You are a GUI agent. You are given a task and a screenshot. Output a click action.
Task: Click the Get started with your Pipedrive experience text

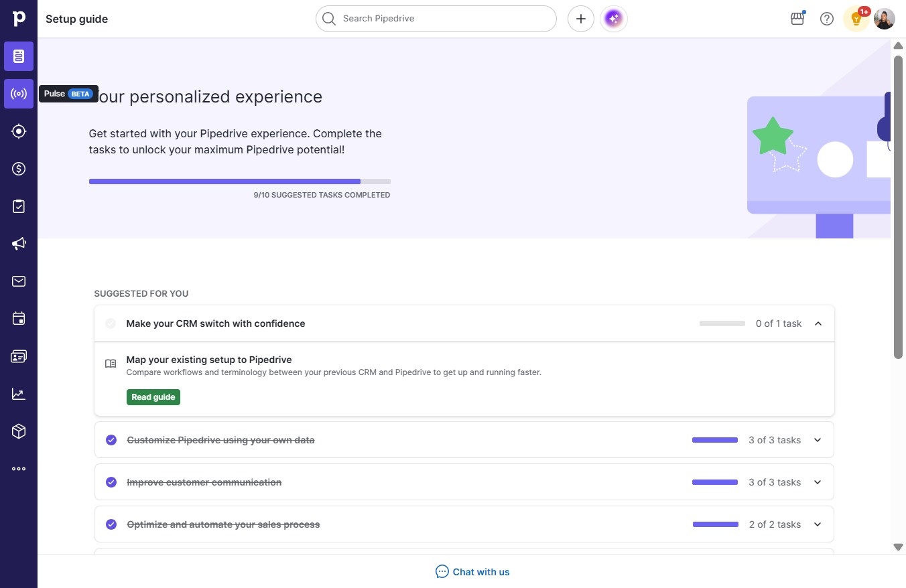coord(235,141)
